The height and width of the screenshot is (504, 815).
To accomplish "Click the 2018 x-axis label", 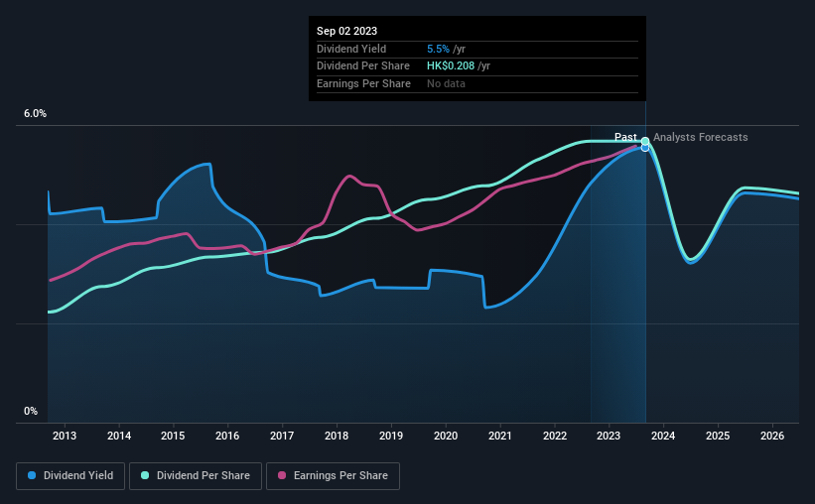I will point(337,436).
